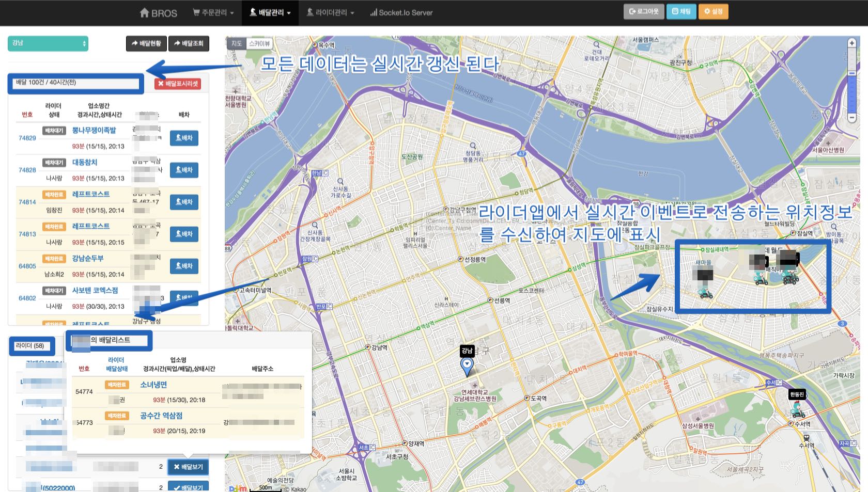Image resolution: width=868 pixels, height=492 pixels.
Task: Click the 수서역 station marker on map
Action: click(791, 424)
